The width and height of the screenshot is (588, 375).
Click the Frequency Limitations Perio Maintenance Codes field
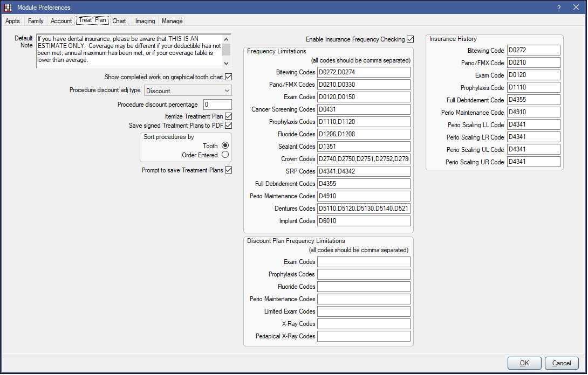(364, 196)
